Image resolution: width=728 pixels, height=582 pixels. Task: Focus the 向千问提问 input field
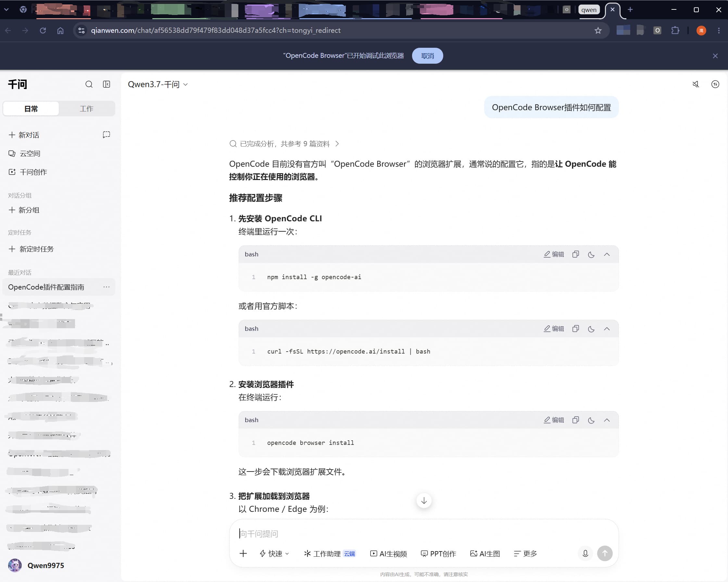[x=424, y=534]
